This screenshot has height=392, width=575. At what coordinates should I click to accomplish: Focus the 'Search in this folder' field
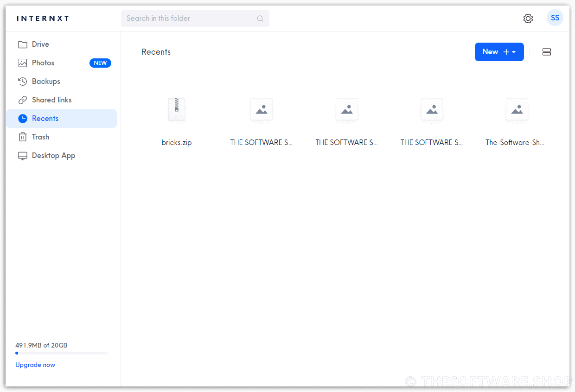(x=195, y=19)
